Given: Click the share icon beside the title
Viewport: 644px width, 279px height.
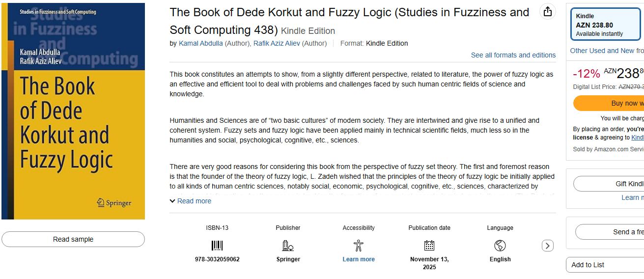Looking at the screenshot, I should [x=548, y=12].
